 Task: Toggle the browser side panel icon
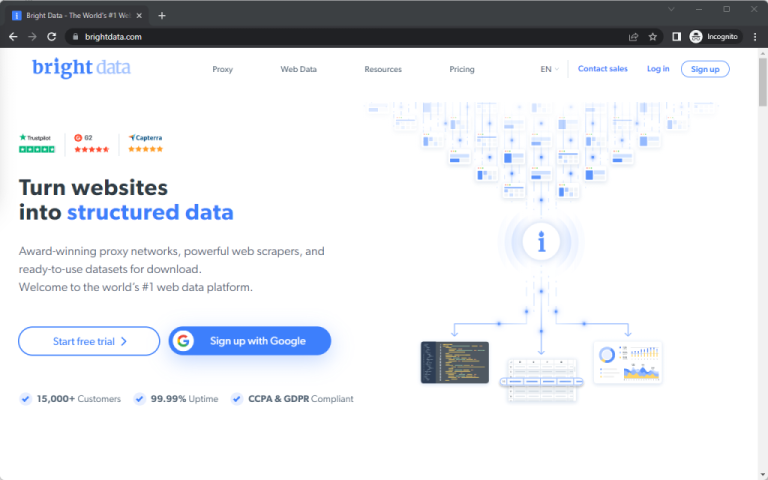tap(676, 36)
